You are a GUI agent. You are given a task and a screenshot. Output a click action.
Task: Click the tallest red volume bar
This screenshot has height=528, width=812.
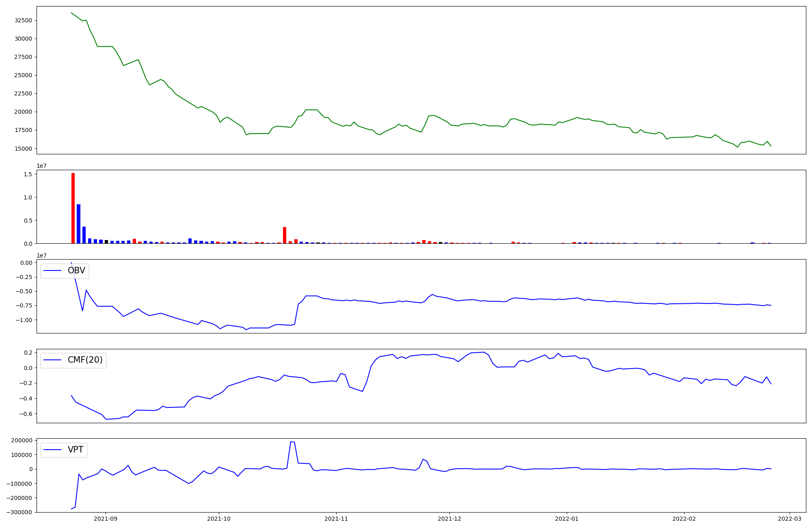tap(73, 208)
